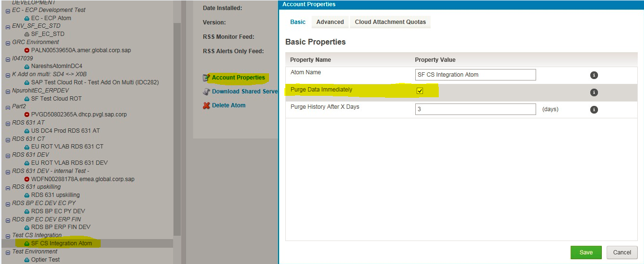The width and height of the screenshot is (644, 264).
Task: Click the atom tree vertical scrollbar
Action: point(177,129)
